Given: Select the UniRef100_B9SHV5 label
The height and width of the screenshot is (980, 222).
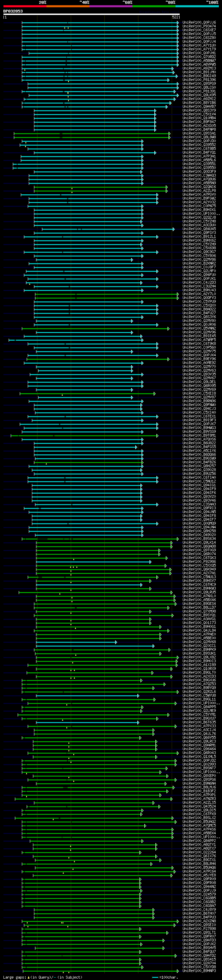Looking at the screenshot, I should pos(199,948).
